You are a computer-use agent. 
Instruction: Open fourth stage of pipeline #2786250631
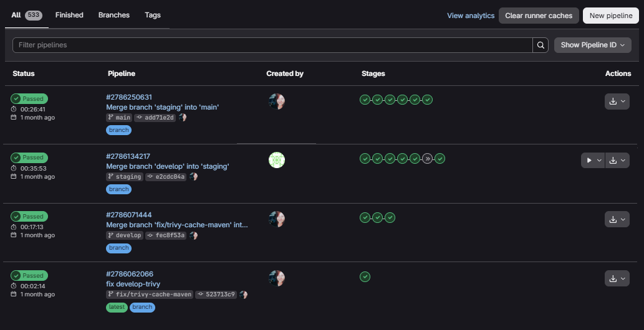[x=403, y=100]
